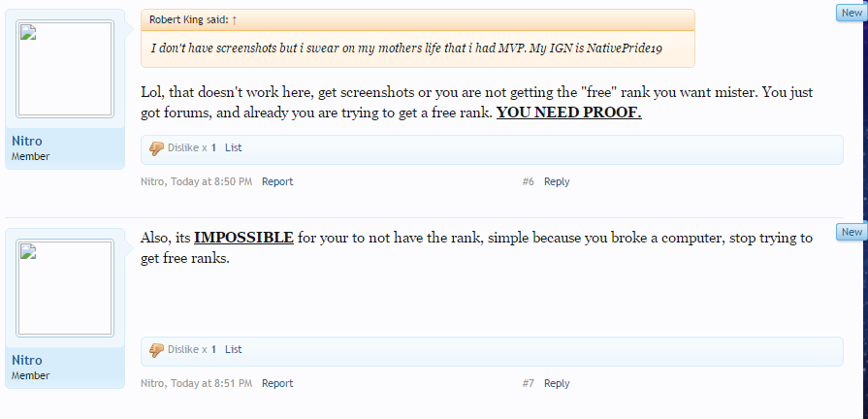
Task: Report the 8:50 PM post
Action: point(277,181)
